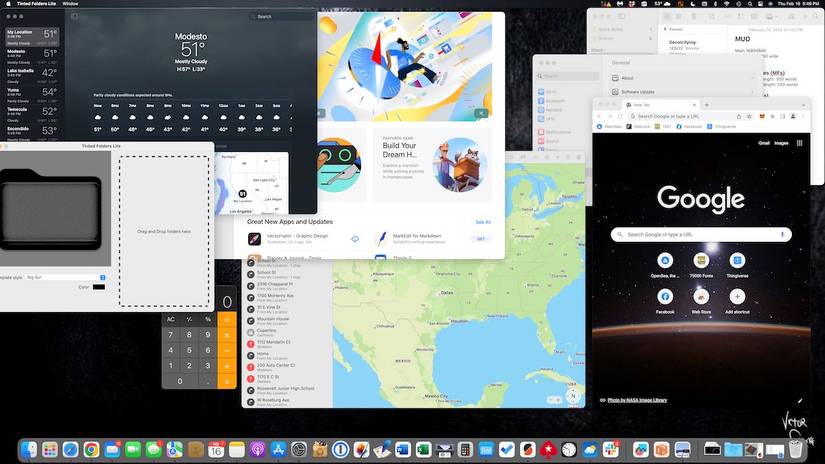Select 1700 McHenry Ave in the Maps sidebar
The image size is (825, 464).
pos(287,298)
